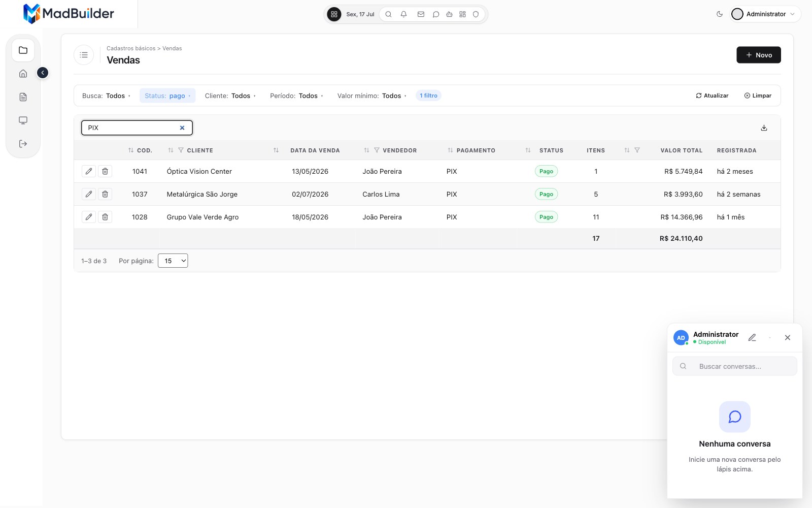
Task: Open the Valor mínimo filter dropdown
Action: pyautogui.click(x=371, y=96)
